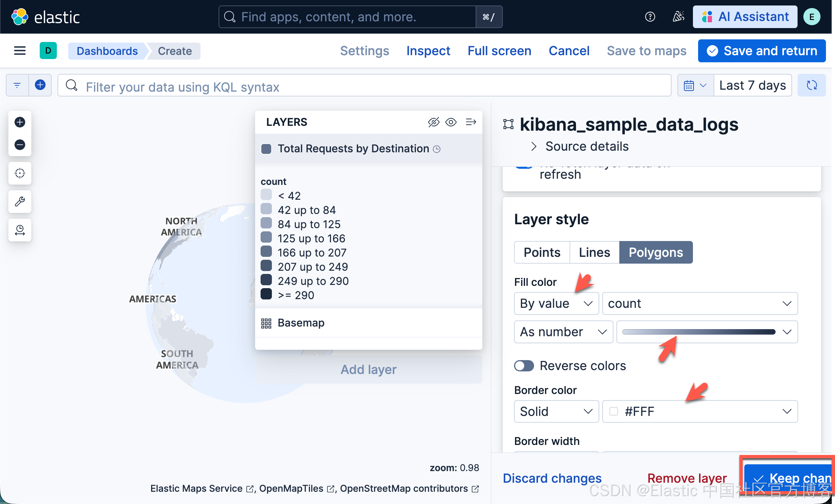The height and width of the screenshot is (504, 835).
Task: Click the map zoom in button
Action: [x=20, y=122]
